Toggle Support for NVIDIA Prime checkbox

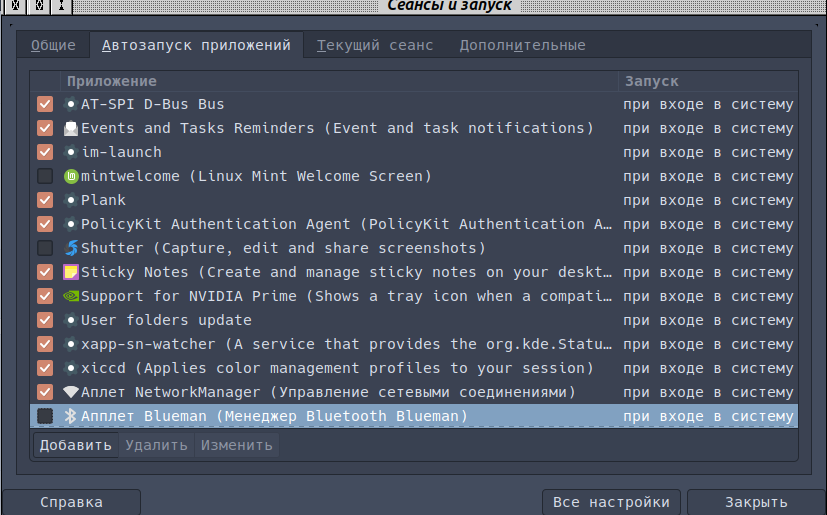[45, 296]
